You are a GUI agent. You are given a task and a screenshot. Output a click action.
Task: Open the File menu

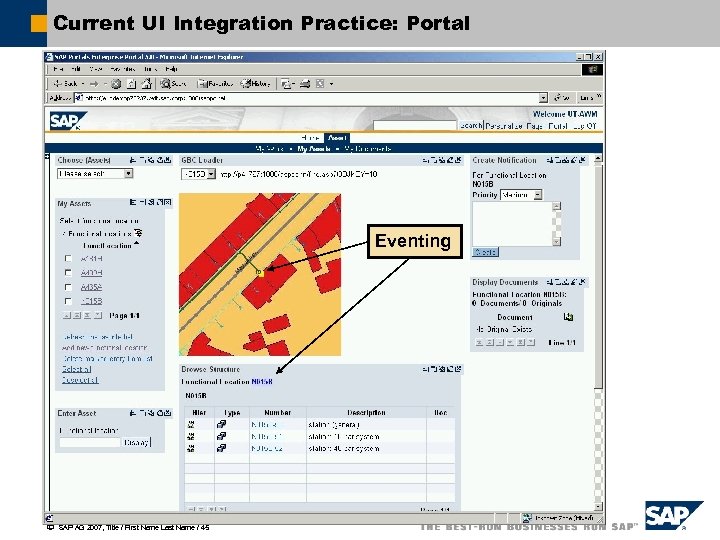click(58, 69)
